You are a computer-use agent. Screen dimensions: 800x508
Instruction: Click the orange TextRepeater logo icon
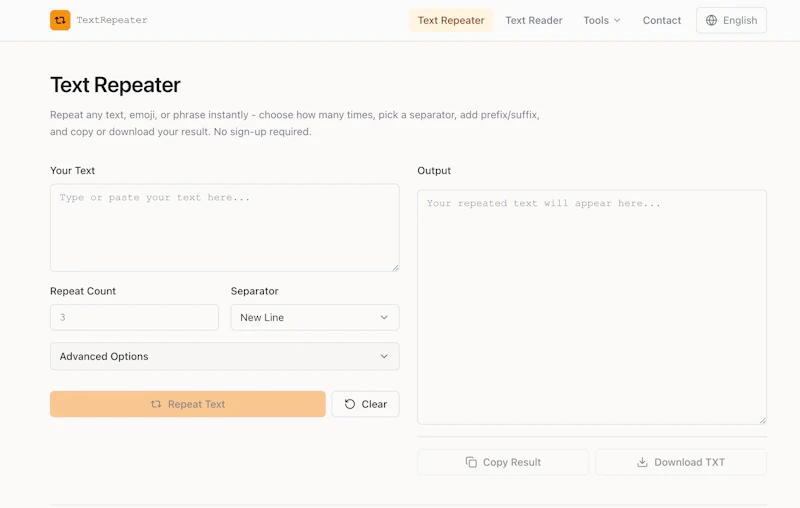click(60, 20)
